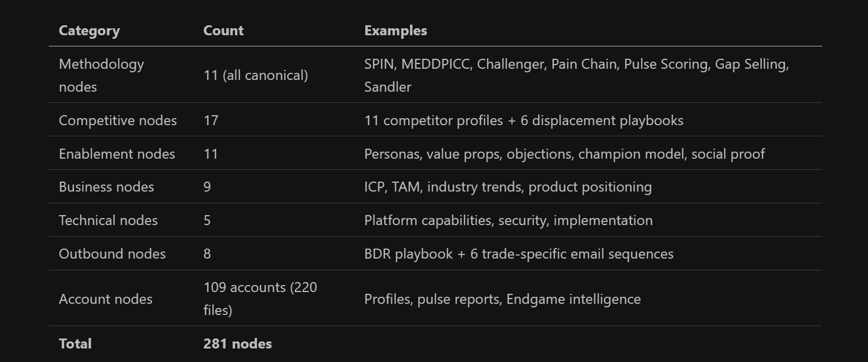Image resolution: width=868 pixels, height=362 pixels.
Task: Select the Enablement nodes row label
Action: click(x=117, y=154)
